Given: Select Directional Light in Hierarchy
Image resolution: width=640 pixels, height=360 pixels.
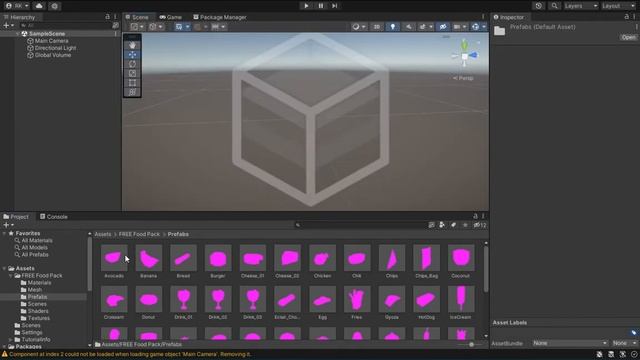Looking at the screenshot, I should coord(55,48).
